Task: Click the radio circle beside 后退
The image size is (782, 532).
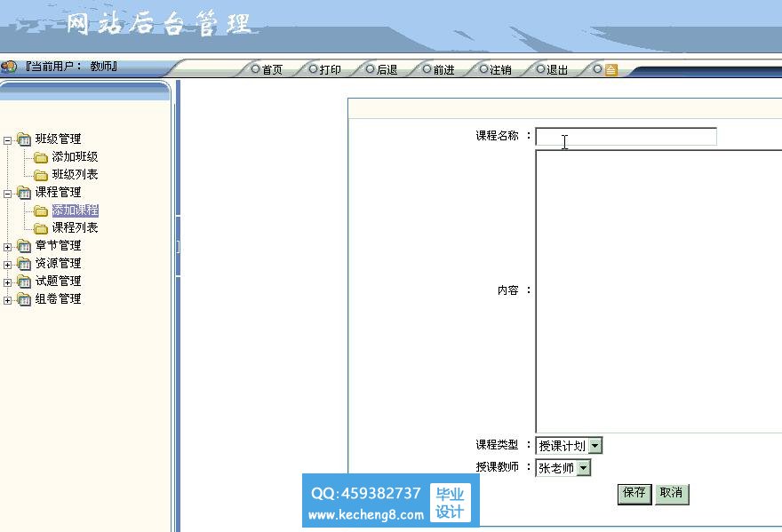Action: pyautogui.click(x=370, y=68)
